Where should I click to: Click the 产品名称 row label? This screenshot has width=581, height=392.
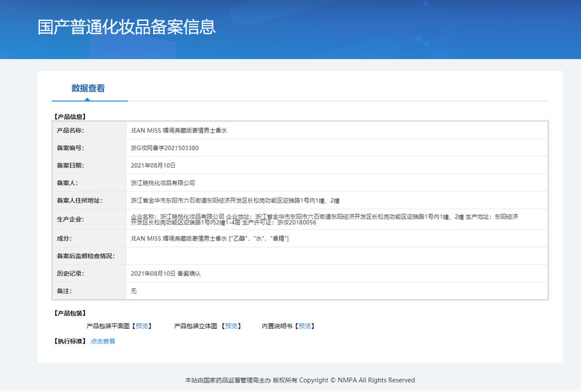pos(70,131)
